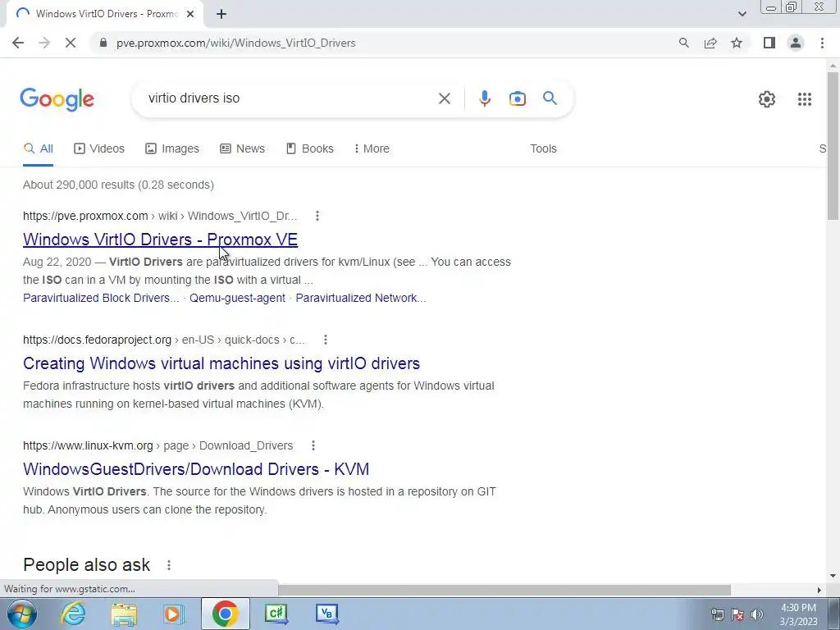Open WindowsGuestDrivers/Download Drivers - KVM result
This screenshot has height=630, width=840.
(196, 469)
